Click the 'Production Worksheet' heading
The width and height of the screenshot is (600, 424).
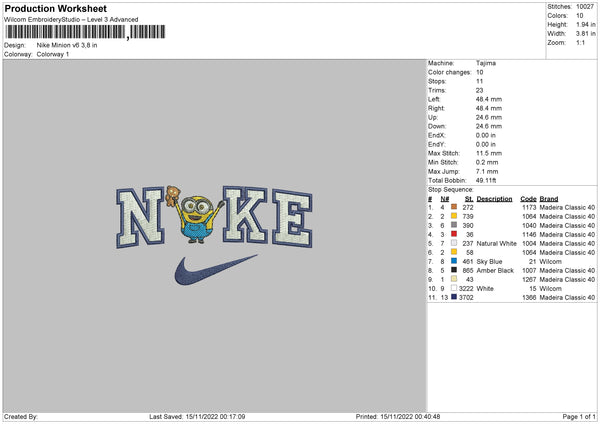pos(55,8)
